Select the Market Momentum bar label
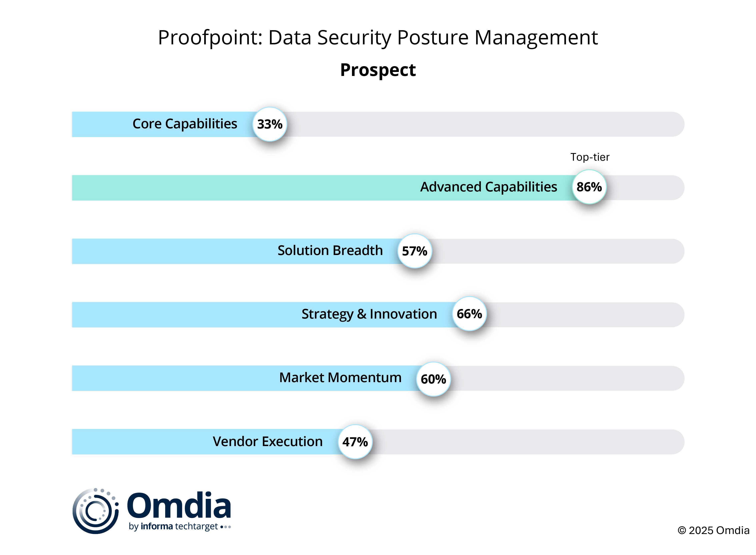The image size is (756, 555). coord(340,378)
